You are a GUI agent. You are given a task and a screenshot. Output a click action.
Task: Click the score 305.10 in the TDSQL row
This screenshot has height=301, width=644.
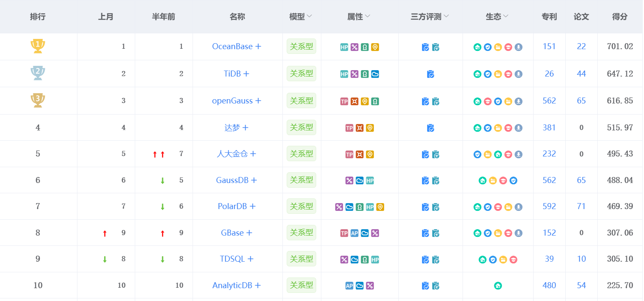pos(620,259)
